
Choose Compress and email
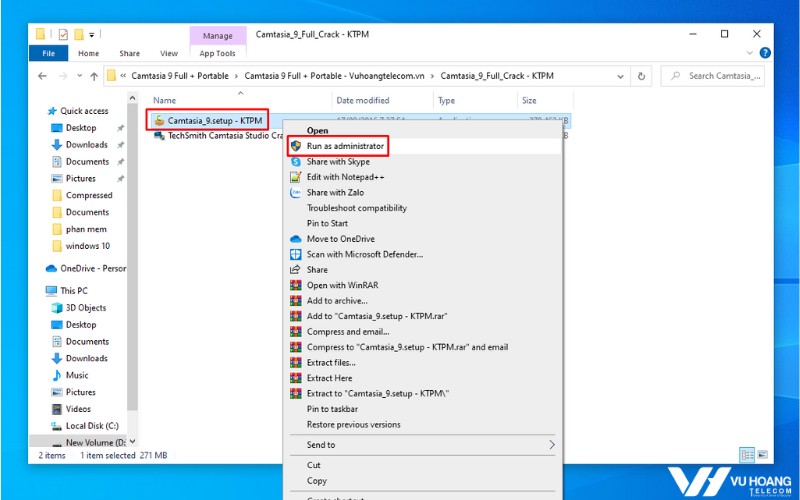pos(348,332)
